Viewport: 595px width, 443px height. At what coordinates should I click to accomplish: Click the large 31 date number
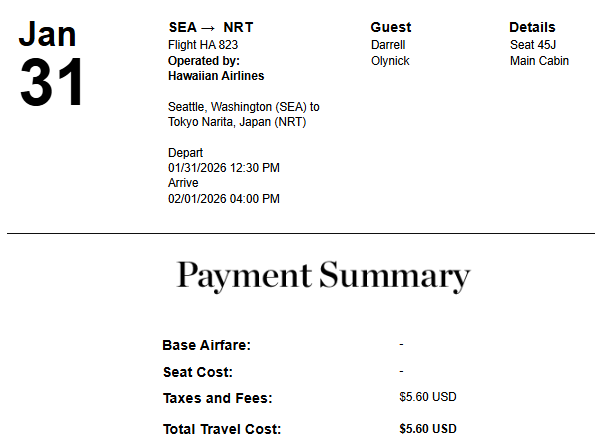[51, 82]
